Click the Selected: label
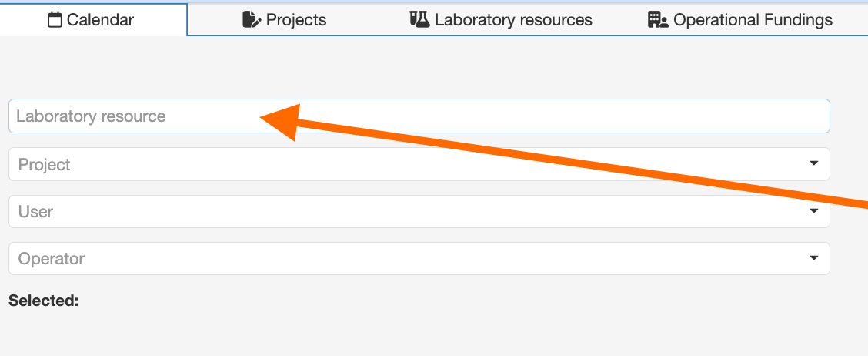The image size is (868, 356). pos(44,301)
